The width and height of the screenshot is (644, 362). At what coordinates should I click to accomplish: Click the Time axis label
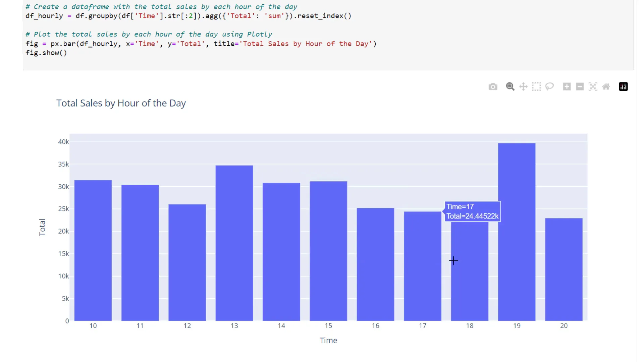[328, 340]
